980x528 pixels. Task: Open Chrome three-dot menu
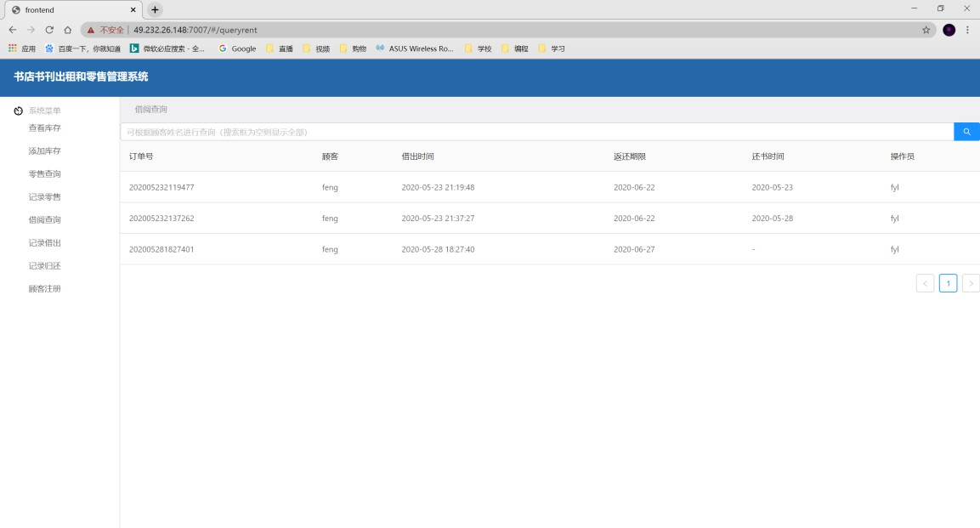967,30
